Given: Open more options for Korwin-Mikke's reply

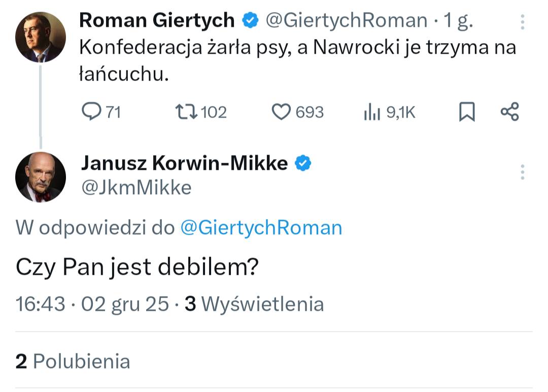Looking at the screenshot, I should (x=523, y=172).
